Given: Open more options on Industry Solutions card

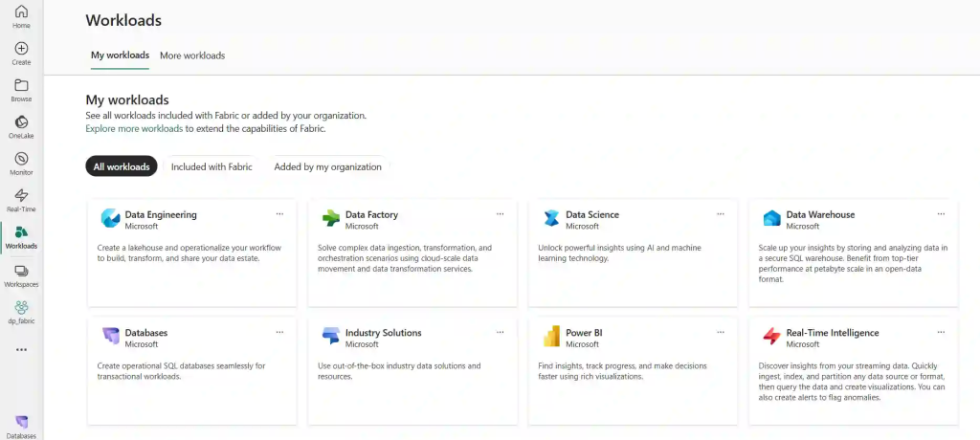Looking at the screenshot, I should click(500, 332).
